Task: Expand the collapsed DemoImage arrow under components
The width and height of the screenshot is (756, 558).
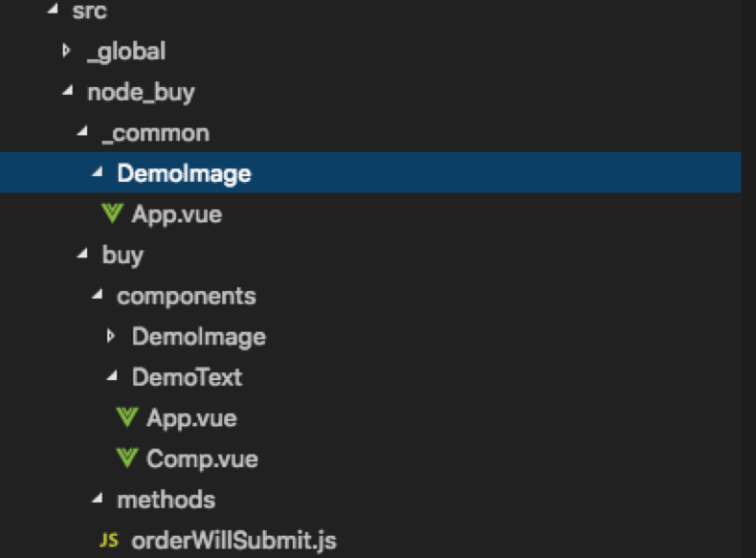Action: (111, 336)
